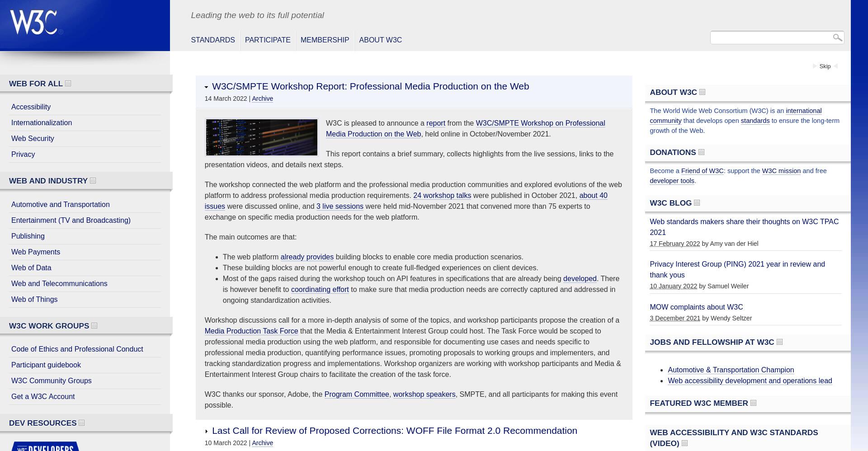Open the '3 live sessions' link
This screenshot has width=868, height=451.
340,207
